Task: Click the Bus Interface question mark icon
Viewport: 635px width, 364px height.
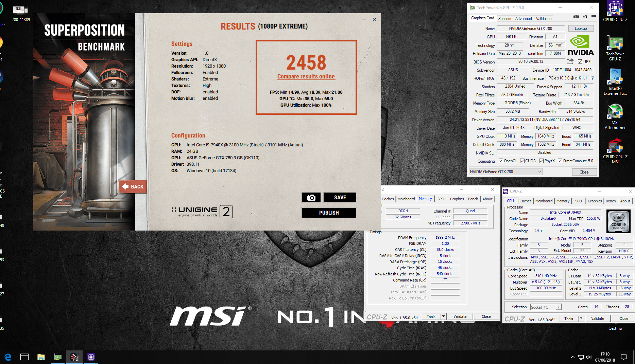Action: coord(592,78)
